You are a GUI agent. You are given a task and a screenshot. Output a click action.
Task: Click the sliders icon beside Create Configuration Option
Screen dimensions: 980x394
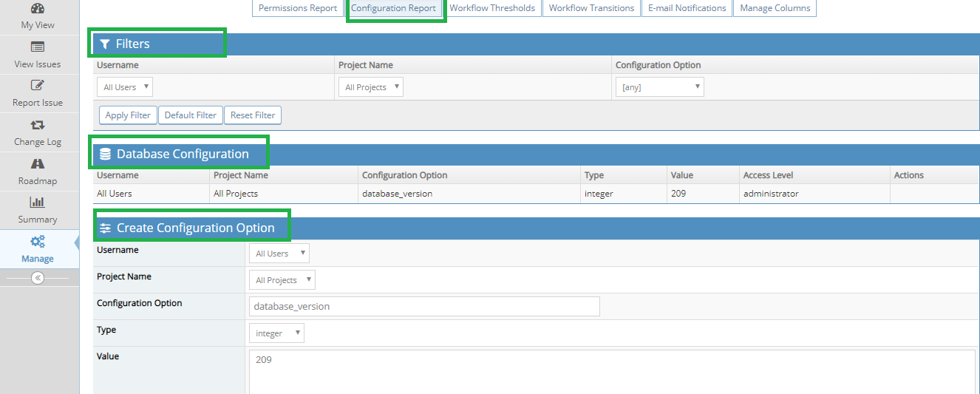coord(105,228)
